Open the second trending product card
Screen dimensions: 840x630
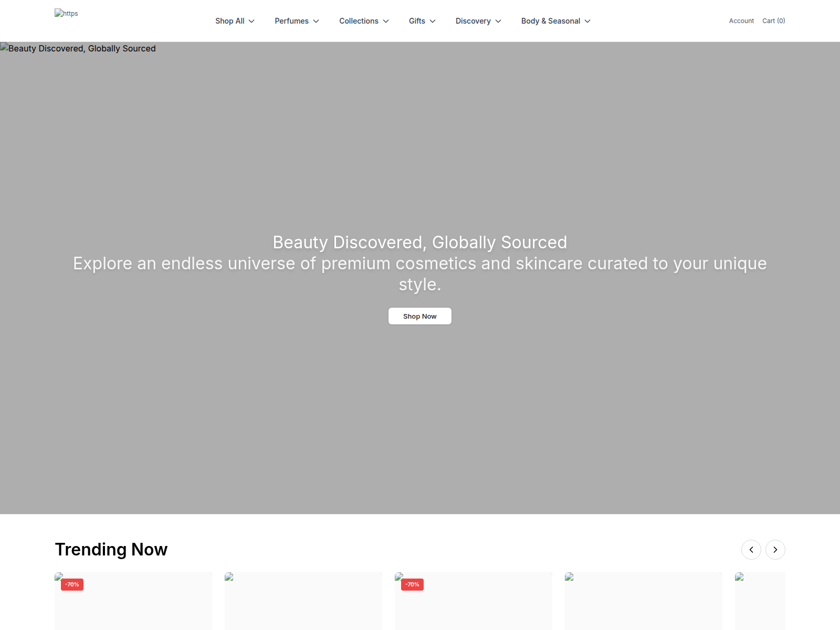coord(303,601)
